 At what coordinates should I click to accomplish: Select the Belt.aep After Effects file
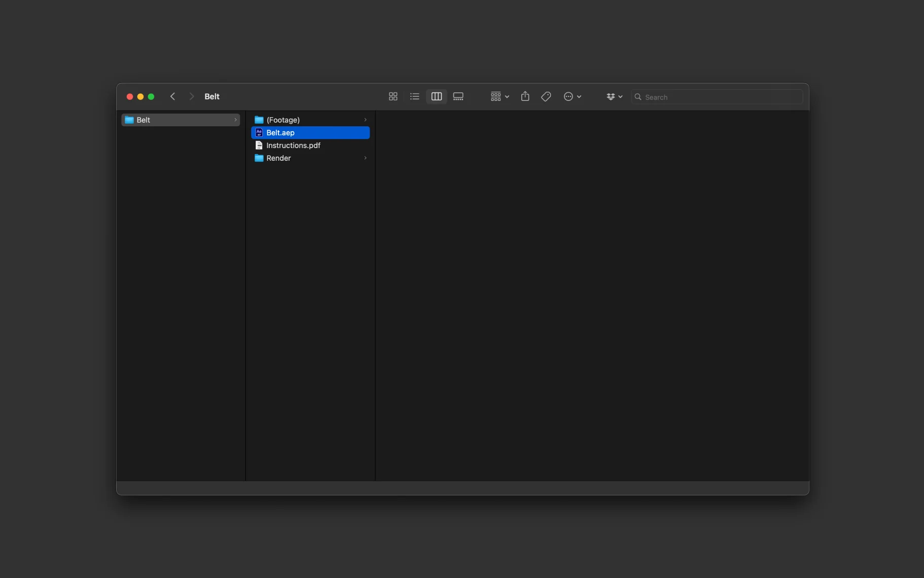point(310,132)
